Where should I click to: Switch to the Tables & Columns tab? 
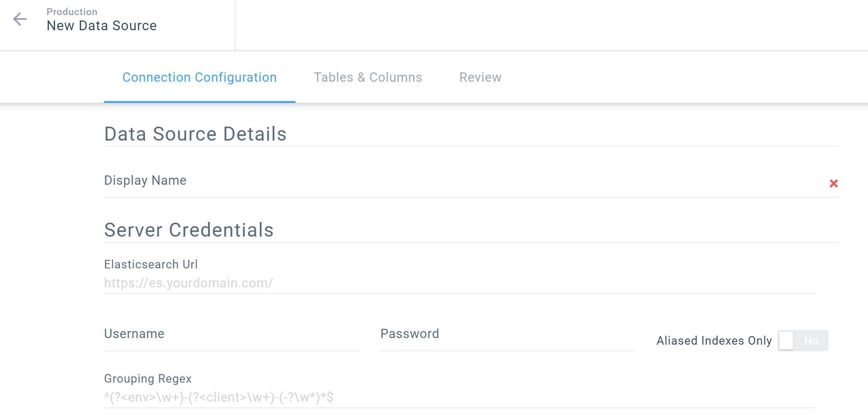pos(368,77)
